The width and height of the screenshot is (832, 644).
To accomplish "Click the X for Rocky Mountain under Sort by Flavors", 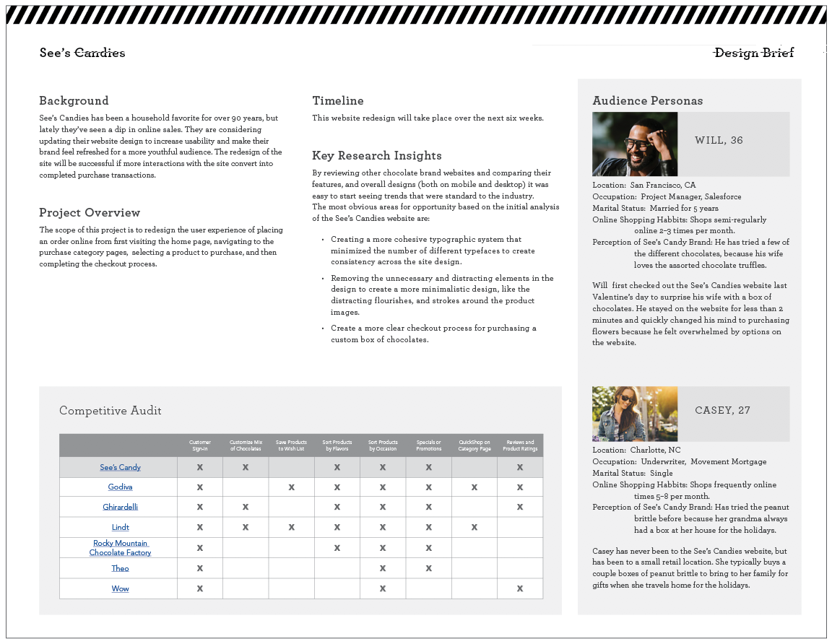I will [x=337, y=547].
